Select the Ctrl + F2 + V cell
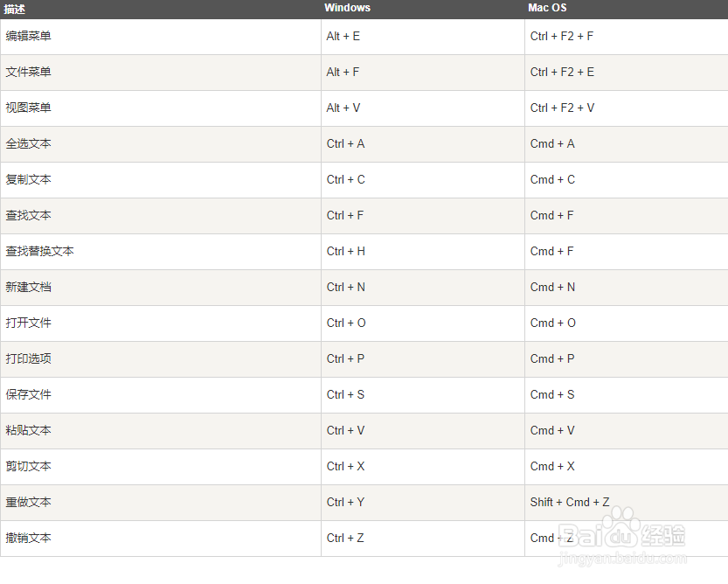728x584 pixels. pyautogui.click(x=562, y=108)
